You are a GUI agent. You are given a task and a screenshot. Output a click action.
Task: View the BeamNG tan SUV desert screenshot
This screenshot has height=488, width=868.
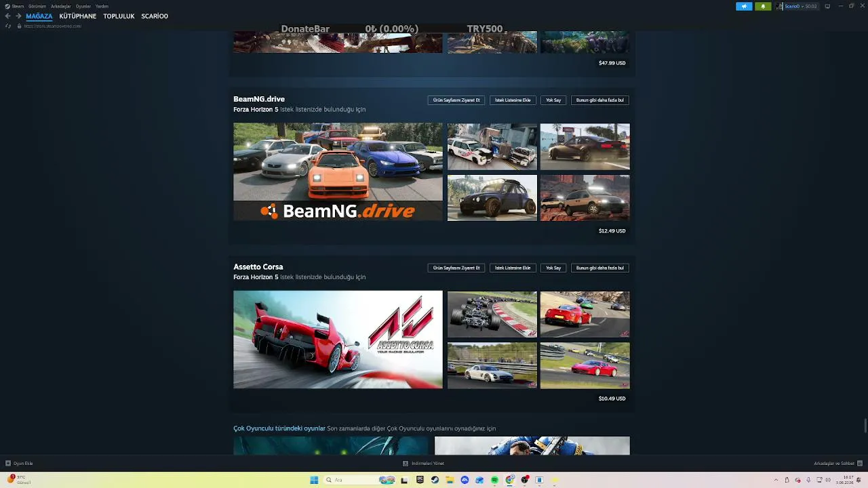pos(585,198)
